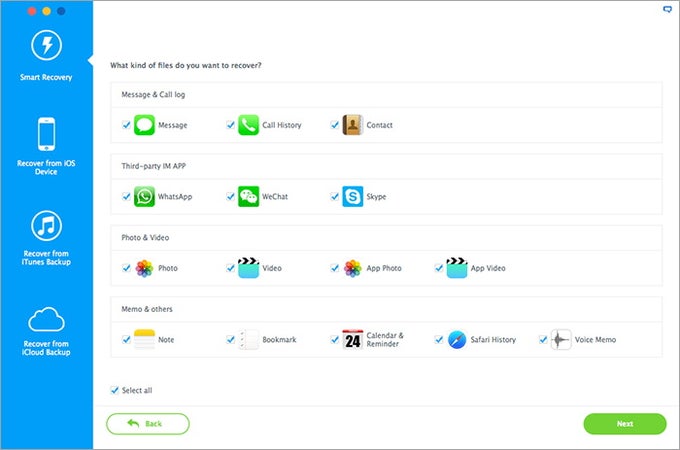This screenshot has width=680, height=450.
Task: Uncheck the Bookmark checkbox
Action: 230,339
